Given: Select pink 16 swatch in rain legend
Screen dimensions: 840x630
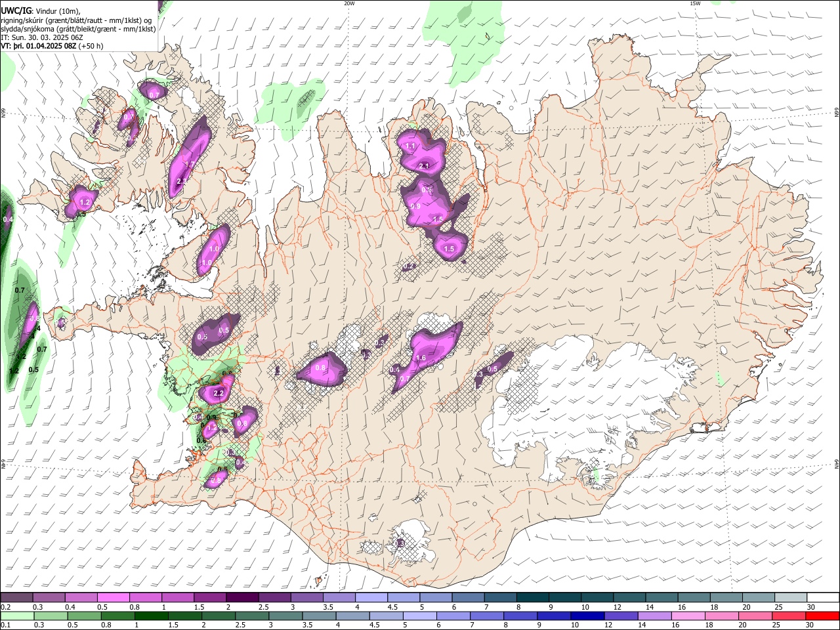Looking at the screenshot, I should click(x=687, y=616).
